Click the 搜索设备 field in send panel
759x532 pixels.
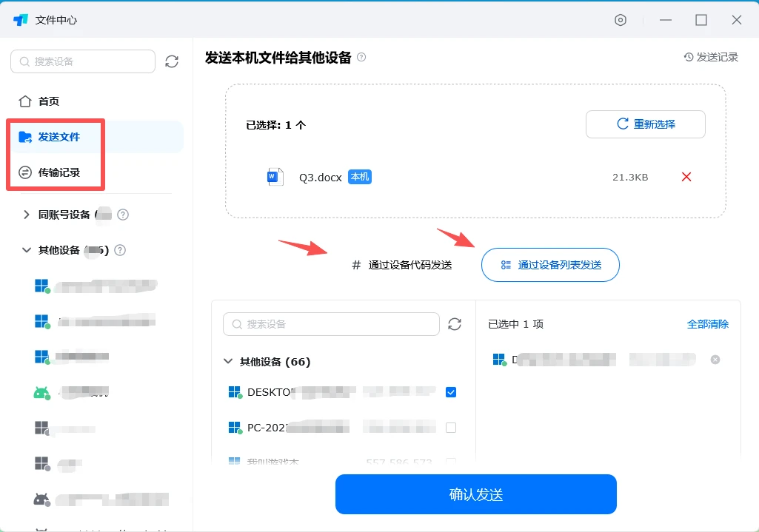coord(331,324)
